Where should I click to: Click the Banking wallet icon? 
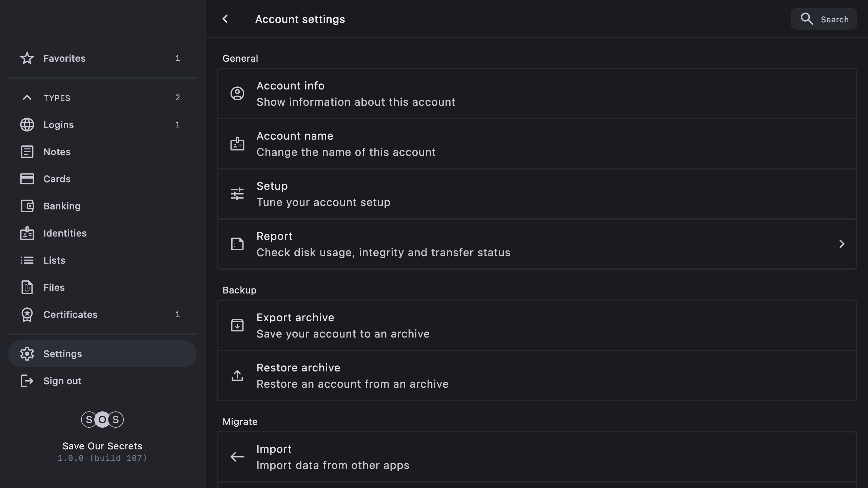tap(27, 206)
